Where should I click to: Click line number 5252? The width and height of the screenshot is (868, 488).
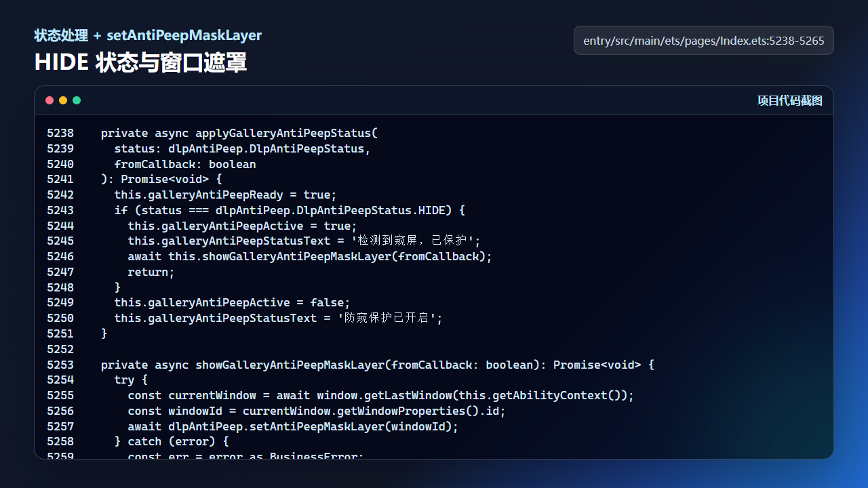pyautogui.click(x=60, y=349)
